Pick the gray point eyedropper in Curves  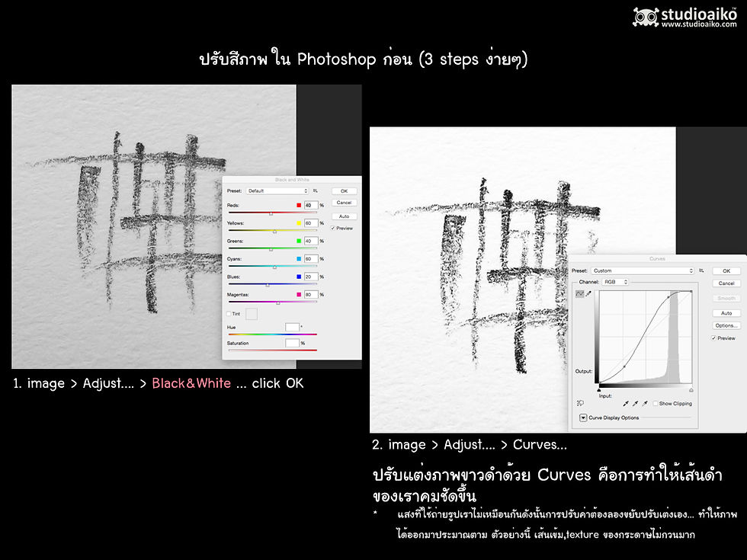tap(635, 403)
